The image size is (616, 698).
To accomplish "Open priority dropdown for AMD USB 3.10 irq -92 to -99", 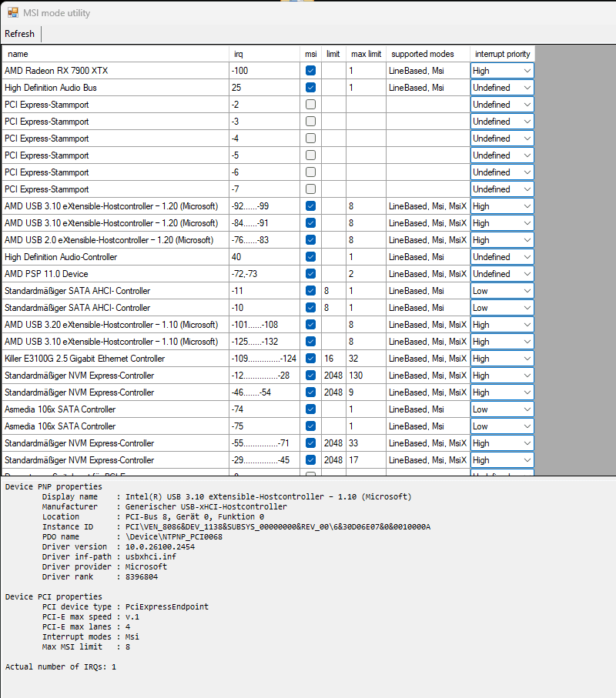I will [502, 205].
